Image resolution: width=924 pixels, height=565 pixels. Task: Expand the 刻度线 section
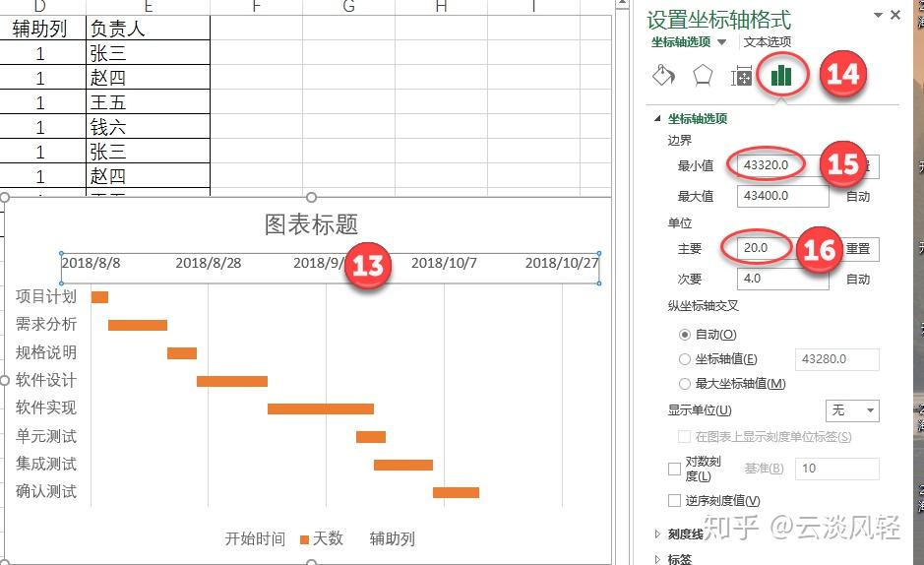tap(657, 534)
